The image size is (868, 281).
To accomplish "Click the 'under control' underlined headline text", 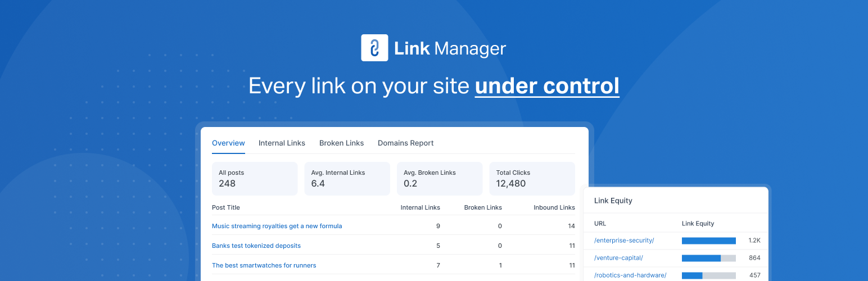I will tap(547, 86).
